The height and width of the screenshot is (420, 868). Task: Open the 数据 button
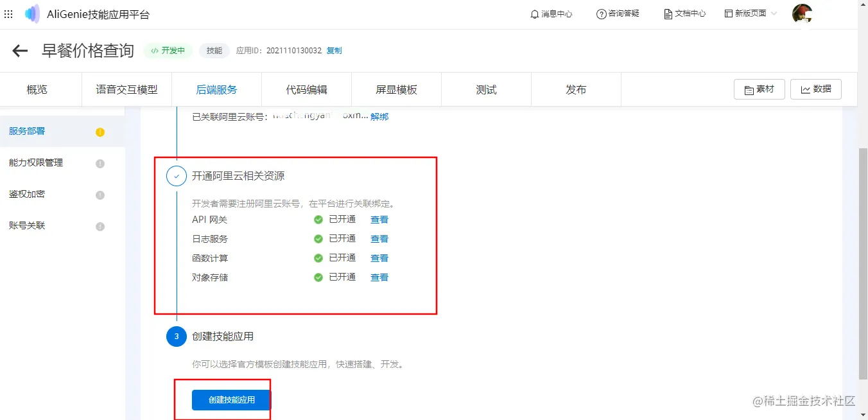[815, 89]
